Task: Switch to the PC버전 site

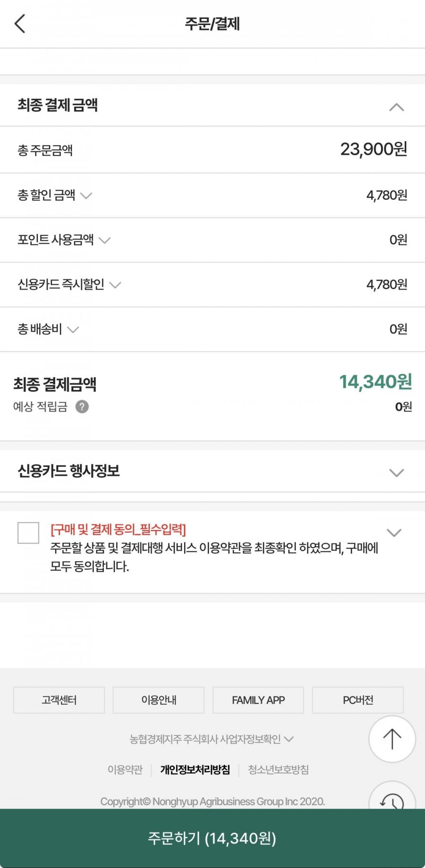Action: click(x=358, y=700)
